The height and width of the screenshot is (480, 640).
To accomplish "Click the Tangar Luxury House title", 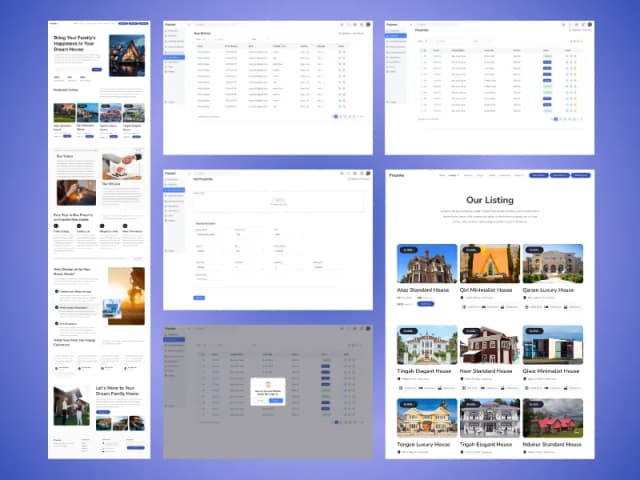I will coord(424,444).
